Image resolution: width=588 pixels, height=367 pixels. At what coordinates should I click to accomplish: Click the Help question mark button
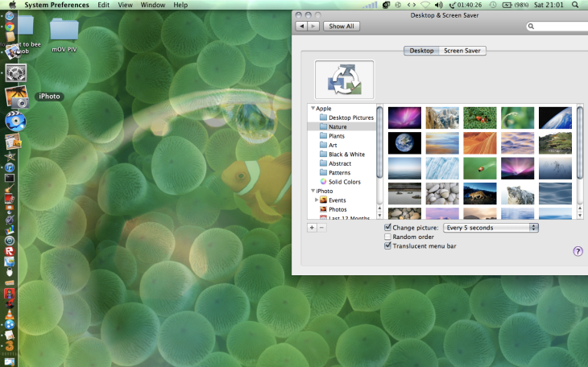coord(578,251)
